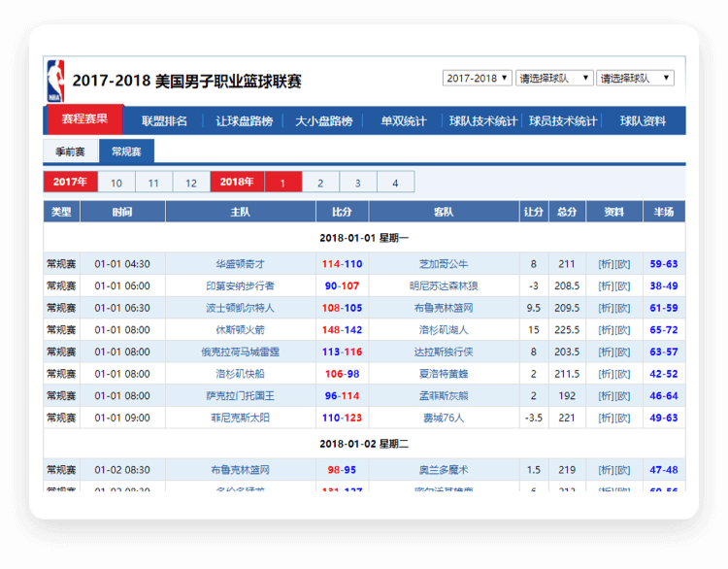Click the 2018-01-01 星期一 date header

[364, 238]
